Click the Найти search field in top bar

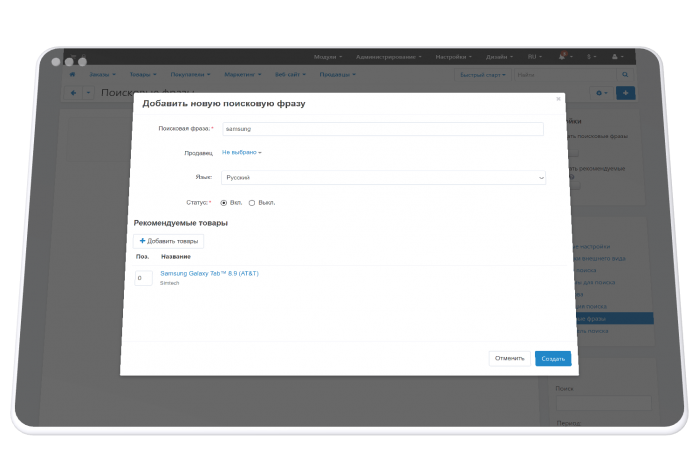pyautogui.click(x=566, y=75)
